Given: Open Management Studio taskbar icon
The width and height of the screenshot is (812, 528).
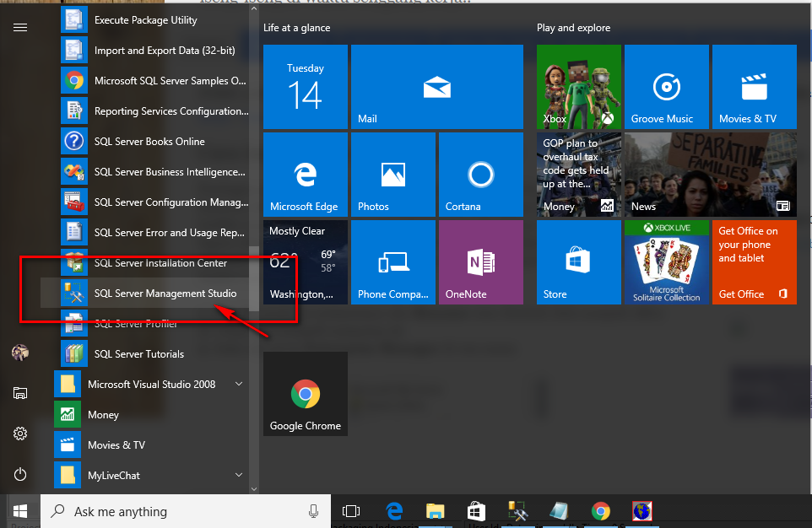Looking at the screenshot, I should (518, 511).
